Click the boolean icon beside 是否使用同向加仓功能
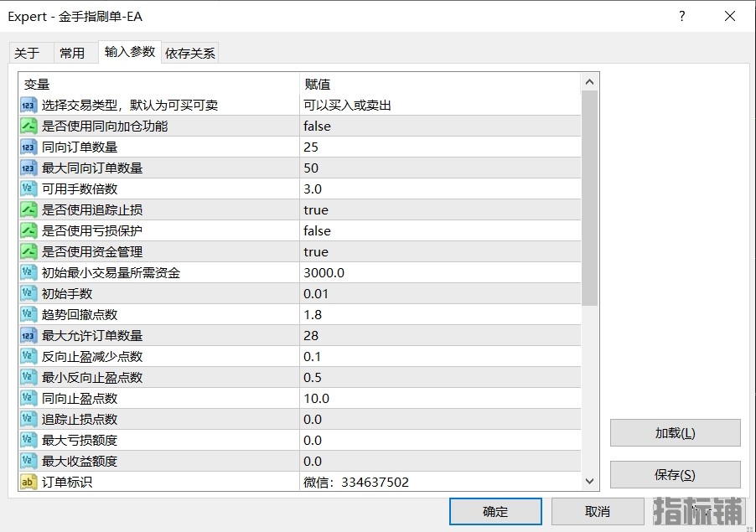 [28, 126]
